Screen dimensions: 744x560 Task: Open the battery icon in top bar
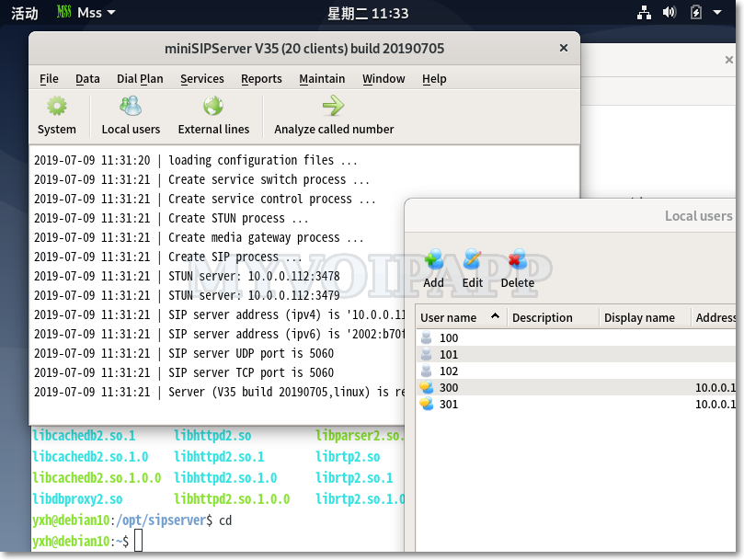(x=695, y=12)
